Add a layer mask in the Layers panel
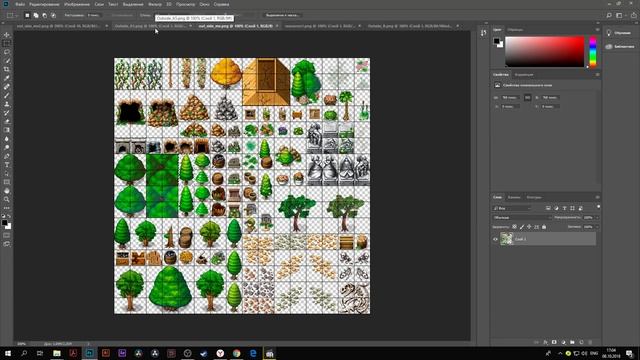Viewport: 640px width, 360px height. (x=554, y=342)
